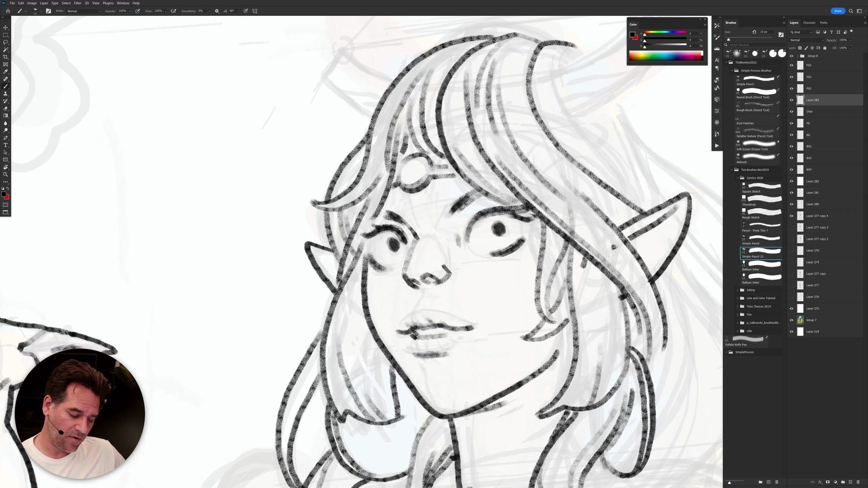Expand the Group 8 layer group

tap(797, 56)
